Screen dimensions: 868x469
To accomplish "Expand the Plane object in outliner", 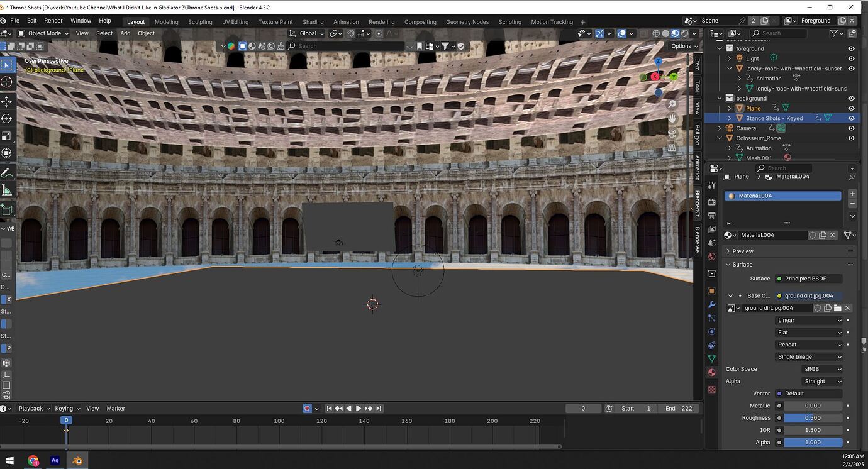I will click(x=730, y=108).
